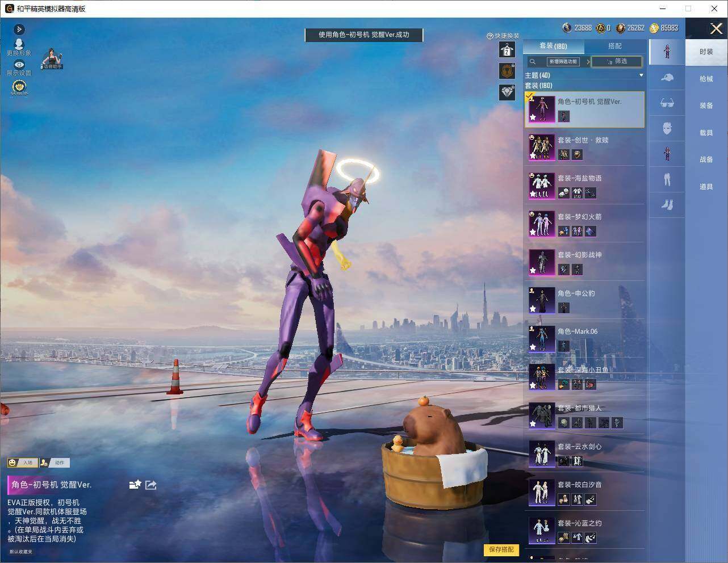This screenshot has width=728, height=563.
Task: Open the 载具 vehicles menu tab
Action: click(706, 132)
